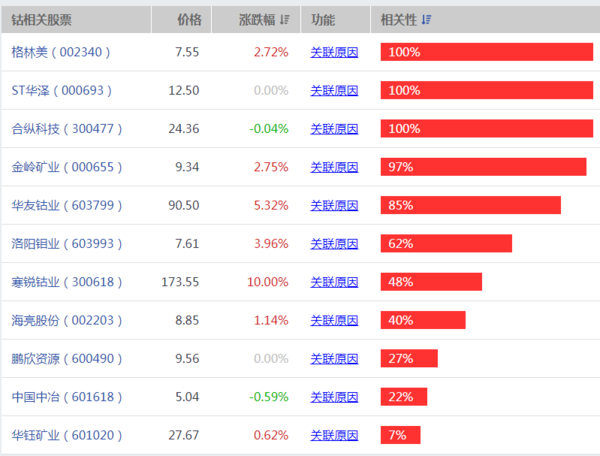Open 关联原因 link for 海亮股份
This screenshot has height=456, width=600.
(334, 320)
